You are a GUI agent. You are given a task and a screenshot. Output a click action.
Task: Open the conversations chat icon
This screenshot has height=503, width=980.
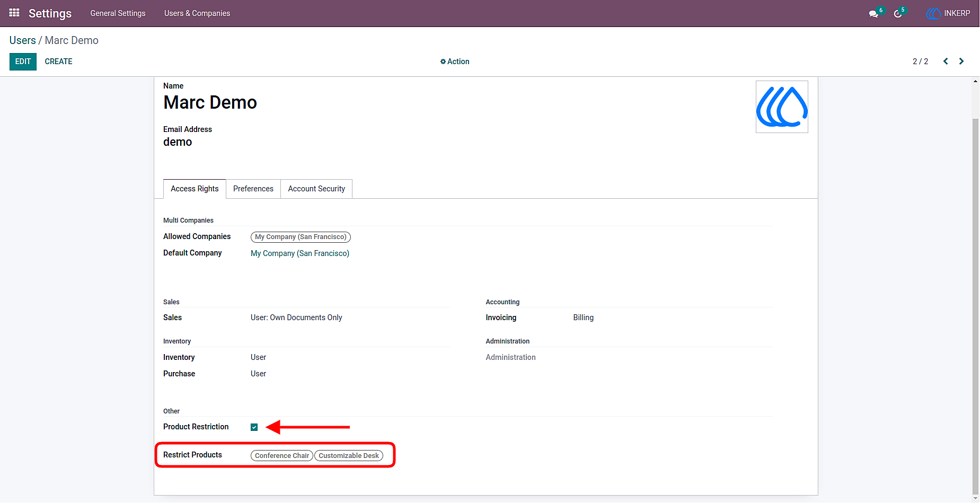(873, 14)
